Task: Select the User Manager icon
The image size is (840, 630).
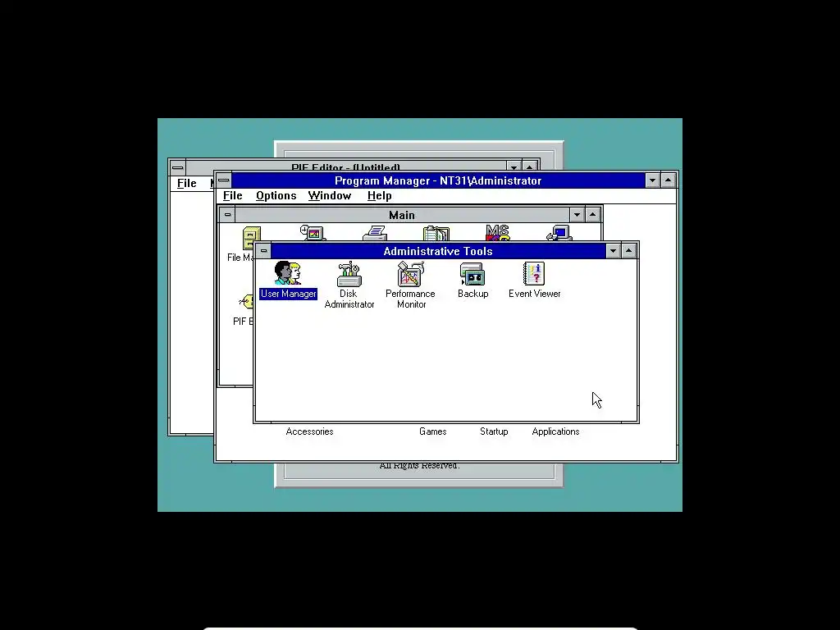Action: pos(288,273)
